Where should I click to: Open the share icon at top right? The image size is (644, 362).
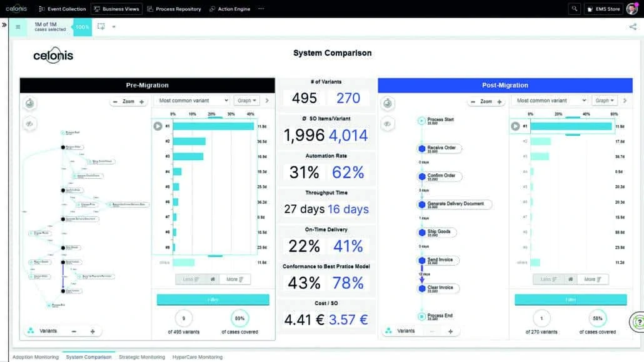click(x=633, y=27)
